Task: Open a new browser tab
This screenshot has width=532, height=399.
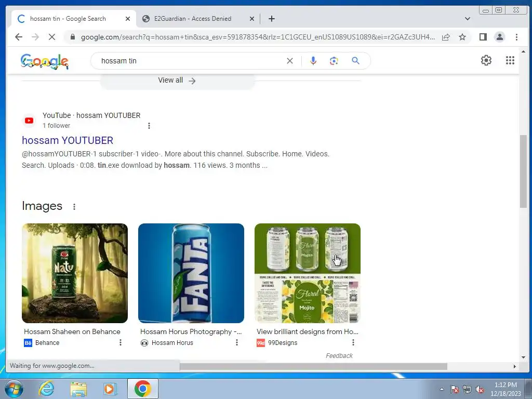Action: [271, 19]
